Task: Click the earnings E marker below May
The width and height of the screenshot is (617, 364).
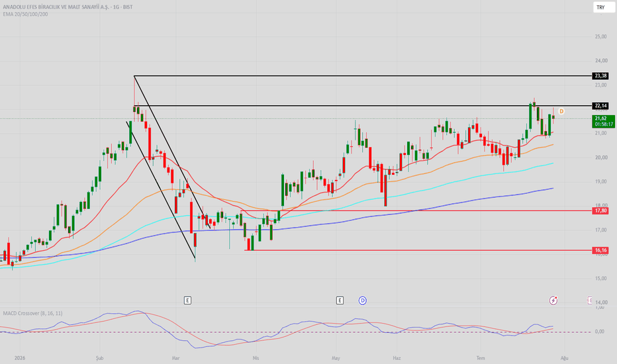Action: [x=340, y=300]
